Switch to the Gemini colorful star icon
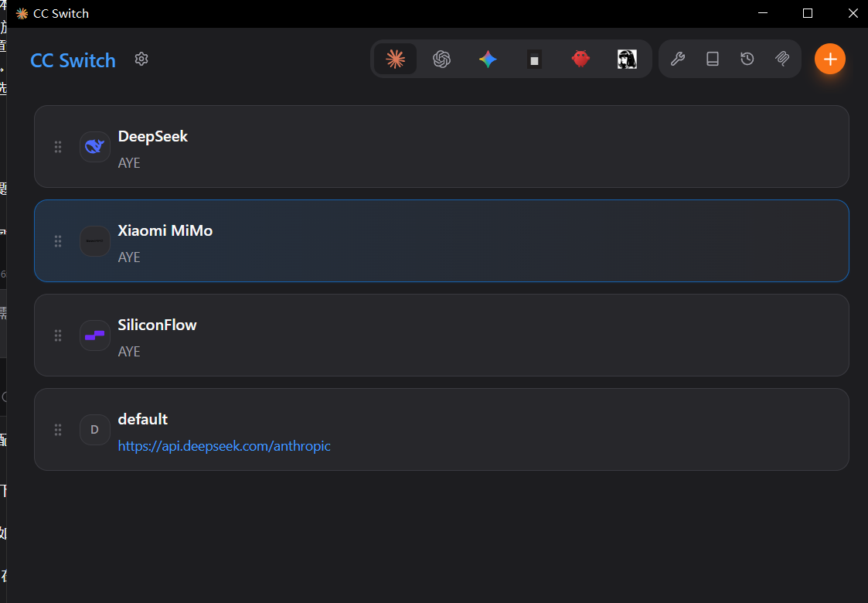The width and height of the screenshot is (868, 603). point(488,59)
